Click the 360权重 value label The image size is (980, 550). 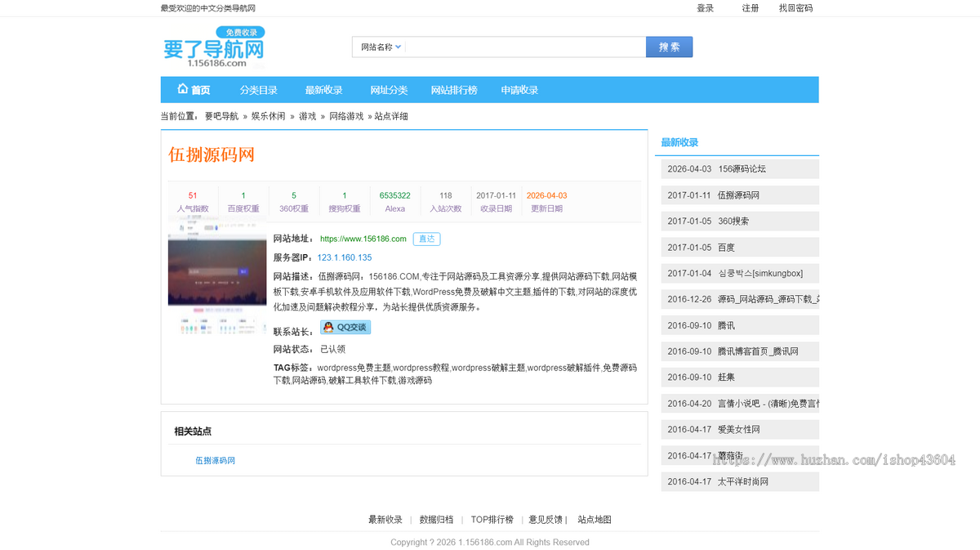point(294,208)
